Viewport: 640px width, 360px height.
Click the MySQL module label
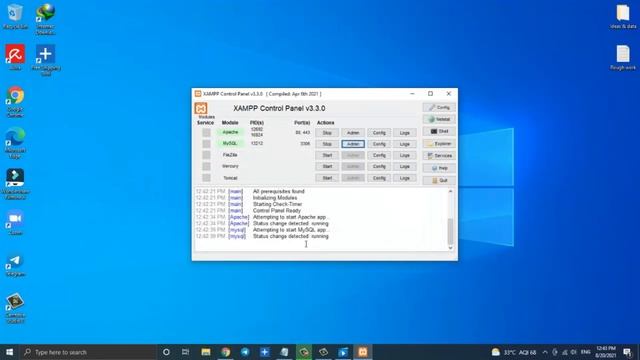click(x=230, y=143)
